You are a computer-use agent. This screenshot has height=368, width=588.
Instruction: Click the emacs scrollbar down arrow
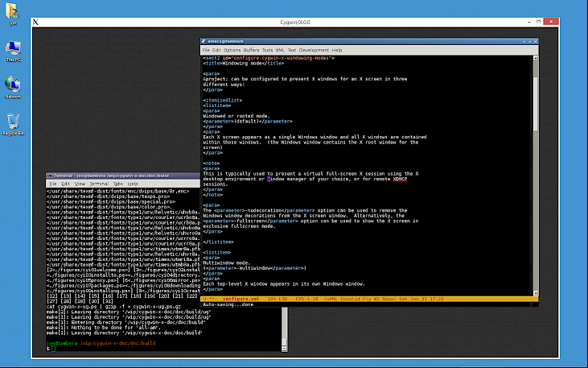click(536, 293)
